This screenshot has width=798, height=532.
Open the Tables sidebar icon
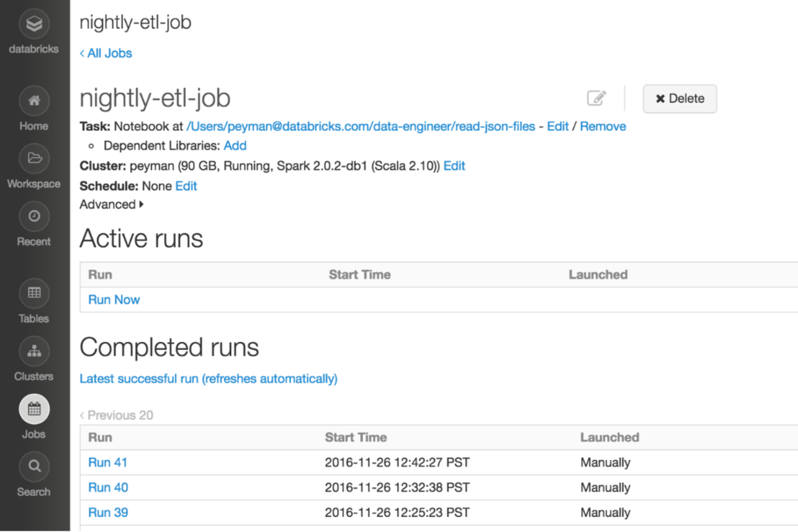coord(34,293)
